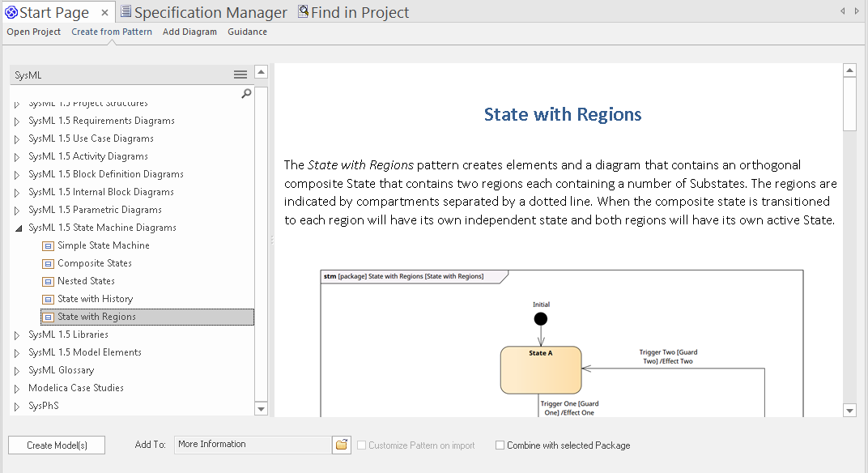Open the Find in Project tab

coord(353,13)
